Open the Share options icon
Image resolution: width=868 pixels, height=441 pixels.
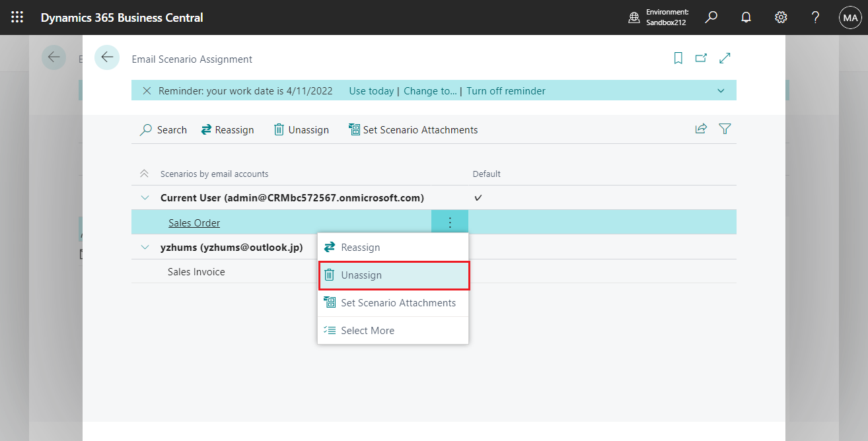[x=701, y=129]
